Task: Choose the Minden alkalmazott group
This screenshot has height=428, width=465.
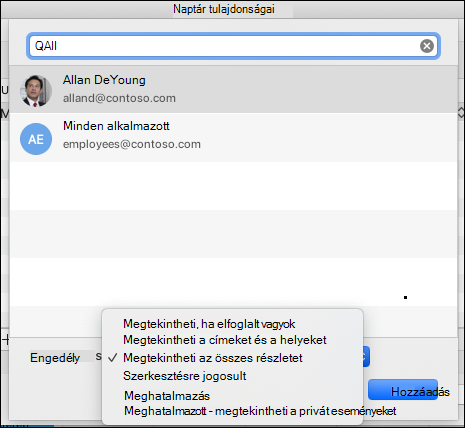Action: click(233, 137)
